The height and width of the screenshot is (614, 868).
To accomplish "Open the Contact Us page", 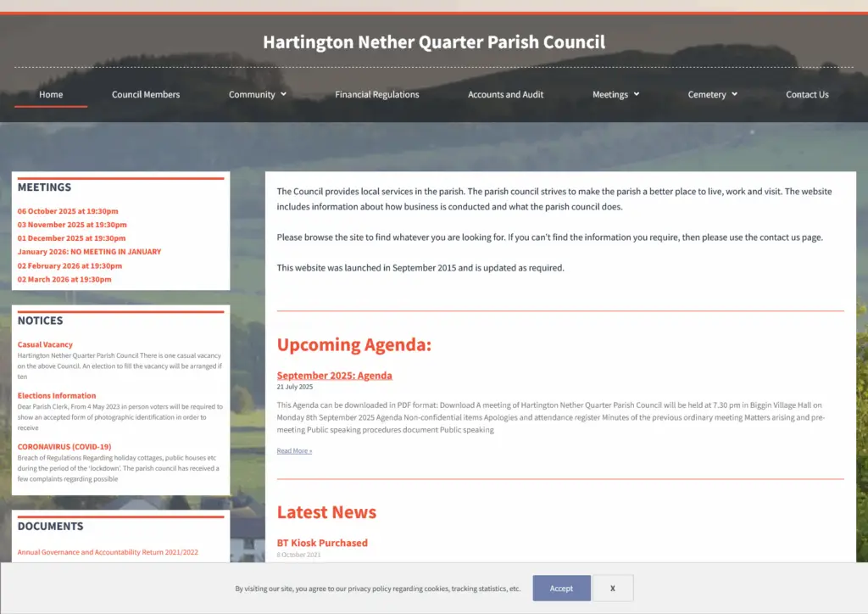I will click(x=807, y=94).
